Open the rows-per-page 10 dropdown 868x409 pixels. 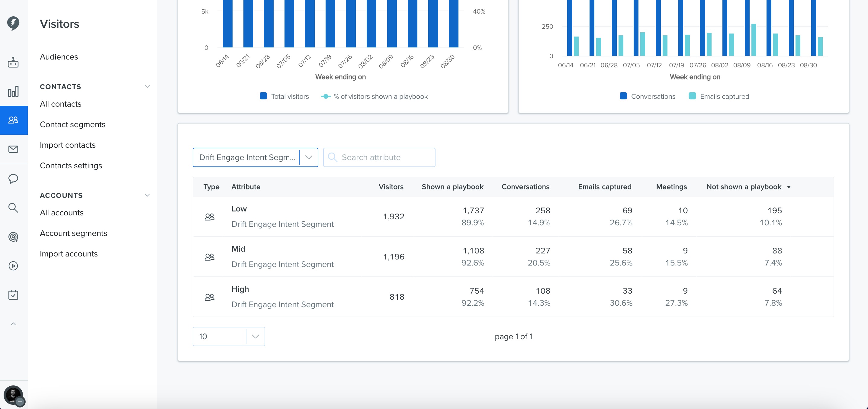[229, 336]
